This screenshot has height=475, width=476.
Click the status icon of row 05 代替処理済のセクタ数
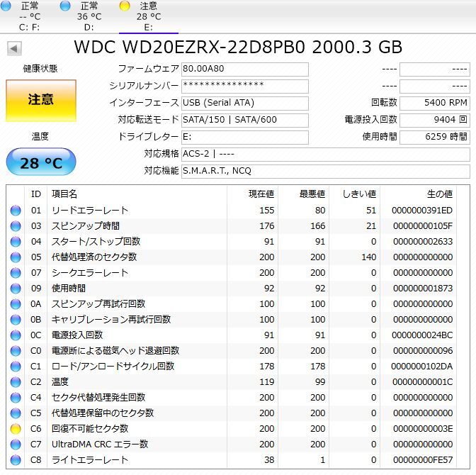(x=16, y=257)
